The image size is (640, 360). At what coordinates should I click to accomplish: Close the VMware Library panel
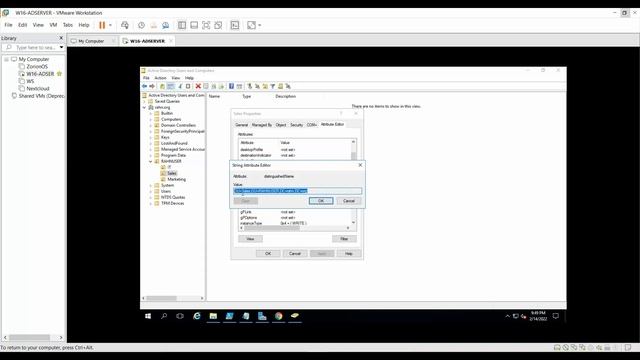pyautogui.click(x=61, y=38)
